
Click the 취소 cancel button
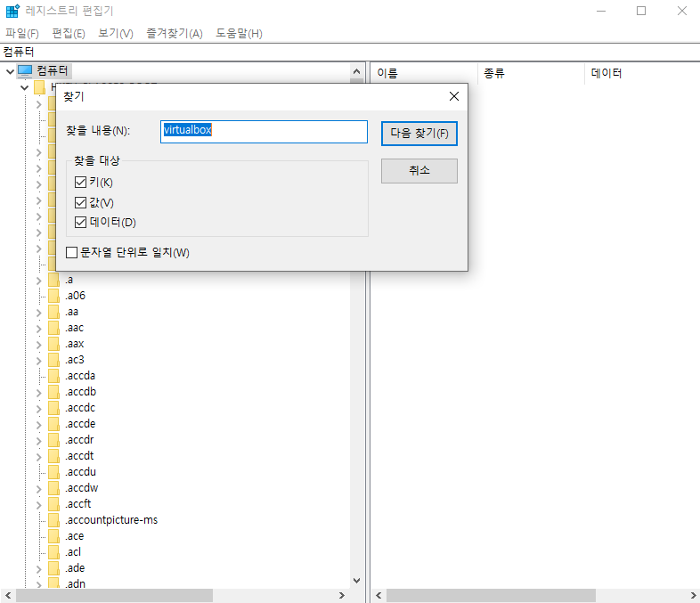pyautogui.click(x=419, y=170)
